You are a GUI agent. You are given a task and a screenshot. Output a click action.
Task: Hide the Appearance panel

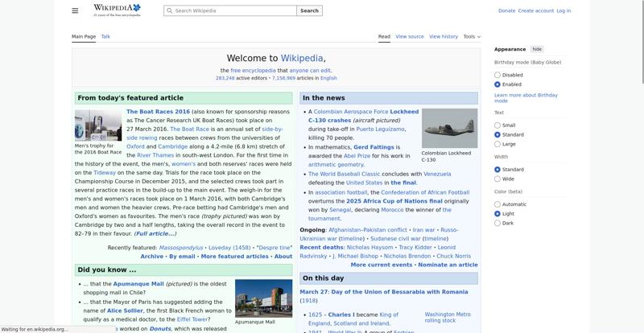tap(537, 49)
